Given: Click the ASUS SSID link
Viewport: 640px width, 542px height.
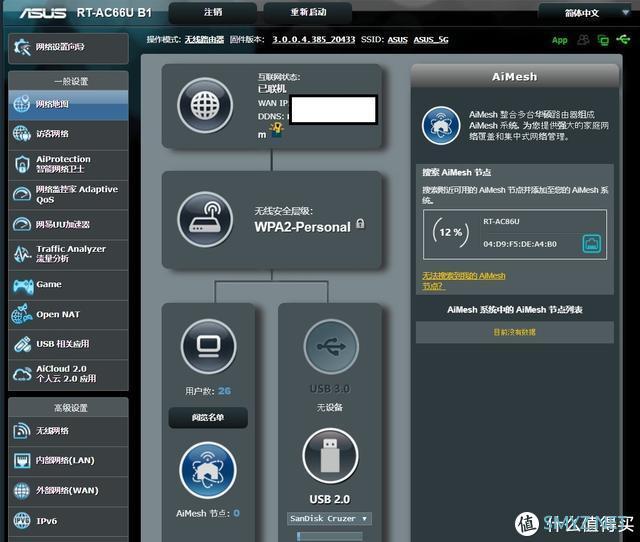Looking at the screenshot, I should pyautogui.click(x=398, y=40).
